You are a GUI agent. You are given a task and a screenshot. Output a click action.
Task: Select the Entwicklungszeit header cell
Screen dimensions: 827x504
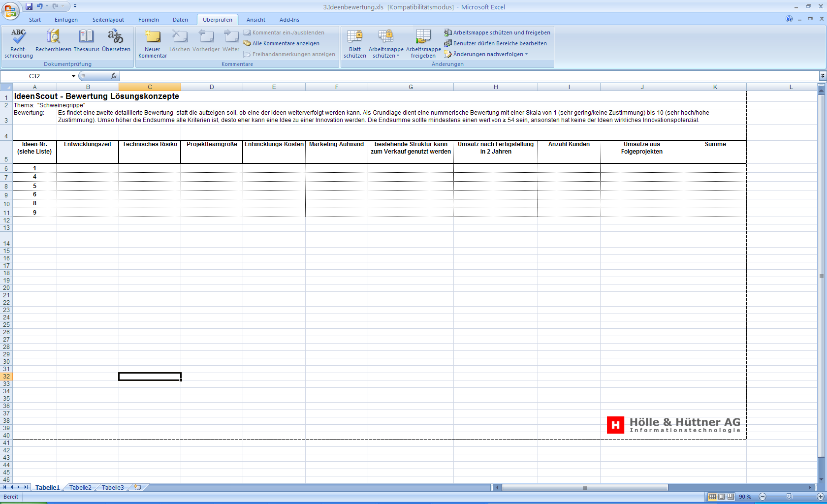click(x=88, y=152)
